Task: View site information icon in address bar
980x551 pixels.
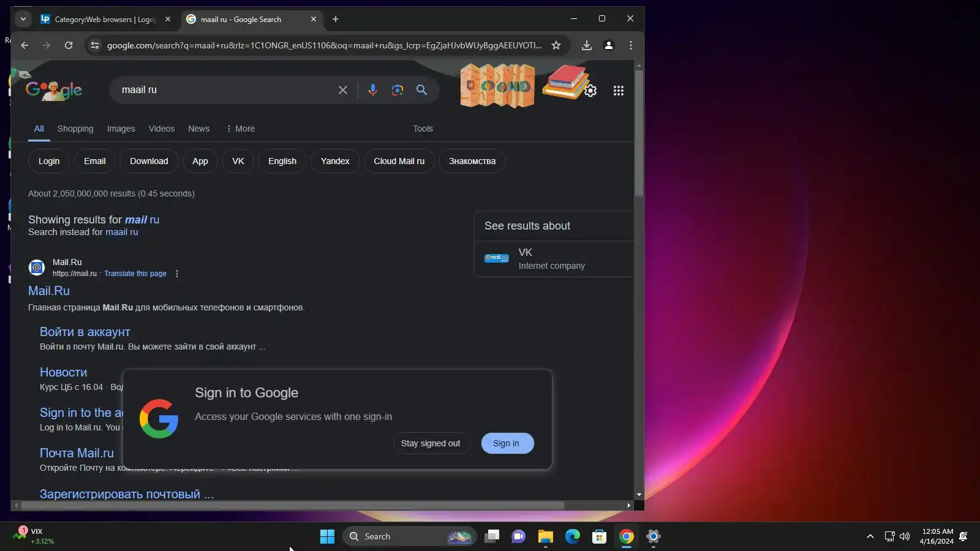Action: pyautogui.click(x=94, y=45)
